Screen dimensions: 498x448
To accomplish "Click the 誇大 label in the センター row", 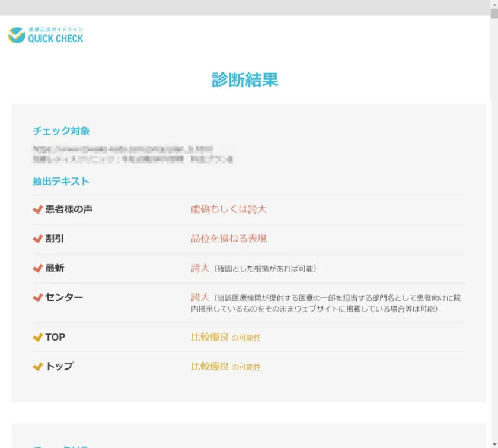I will click(x=200, y=297).
